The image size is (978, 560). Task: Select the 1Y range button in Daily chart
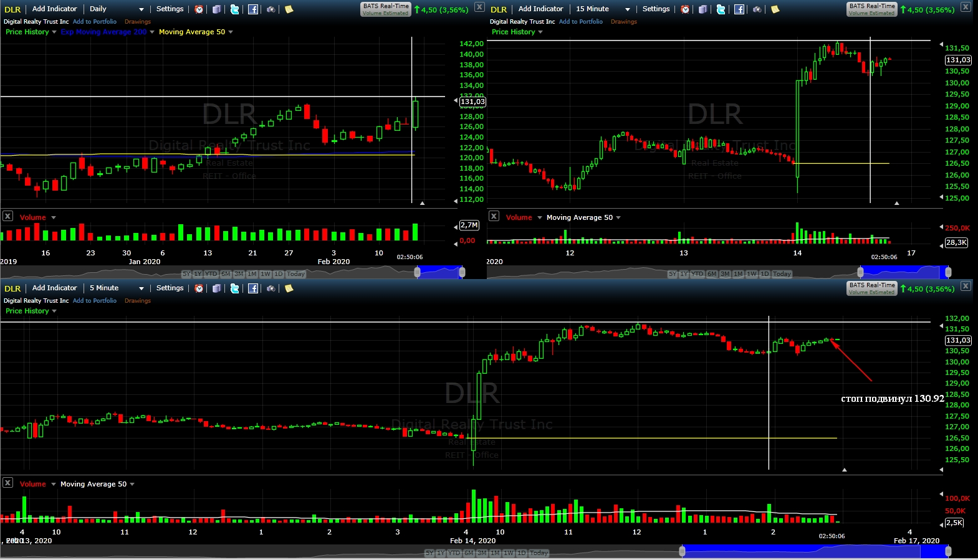[x=198, y=274]
